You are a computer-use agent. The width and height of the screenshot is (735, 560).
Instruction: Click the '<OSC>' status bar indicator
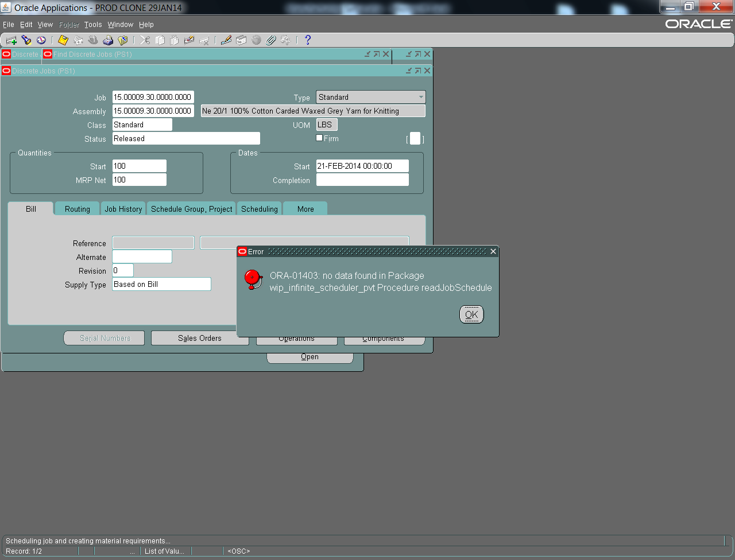coord(239,551)
